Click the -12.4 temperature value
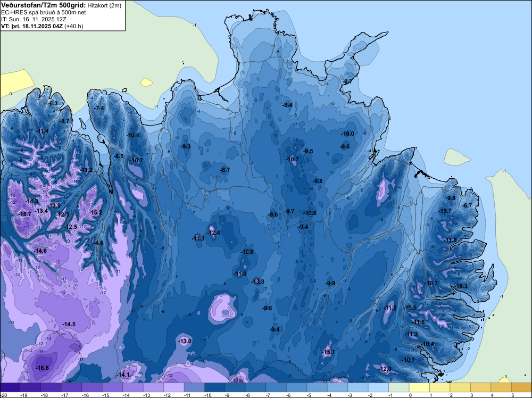Screen dimensions: 532x398 [214, 233]
